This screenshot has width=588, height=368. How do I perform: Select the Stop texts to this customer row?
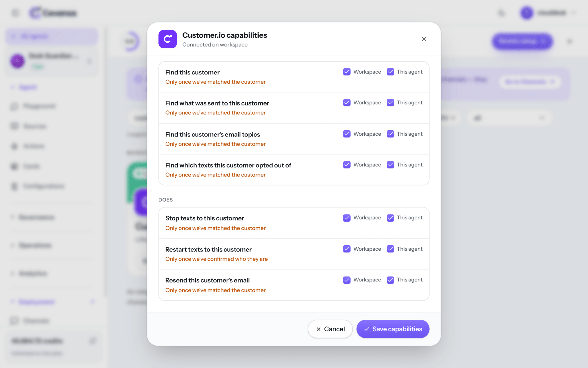[x=294, y=223]
